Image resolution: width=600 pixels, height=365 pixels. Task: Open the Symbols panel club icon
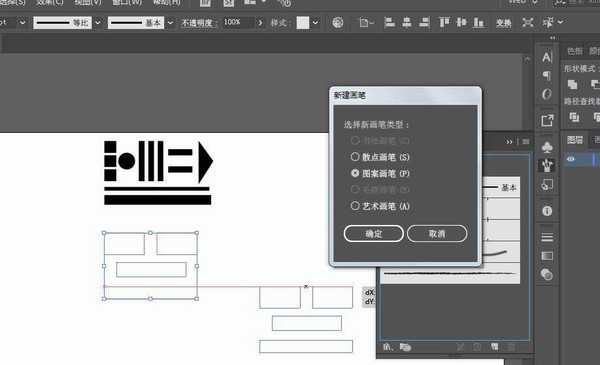click(x=547, y=147)
